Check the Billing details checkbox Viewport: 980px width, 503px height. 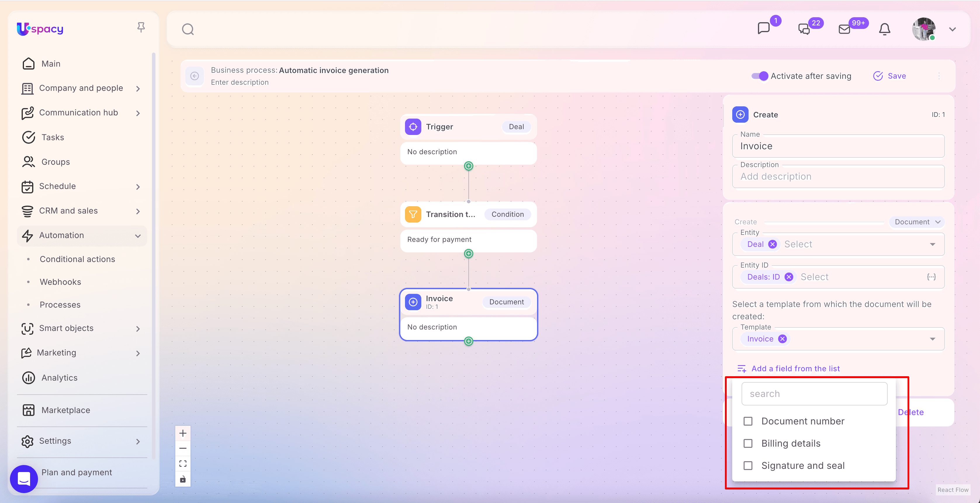coord(748,444)
